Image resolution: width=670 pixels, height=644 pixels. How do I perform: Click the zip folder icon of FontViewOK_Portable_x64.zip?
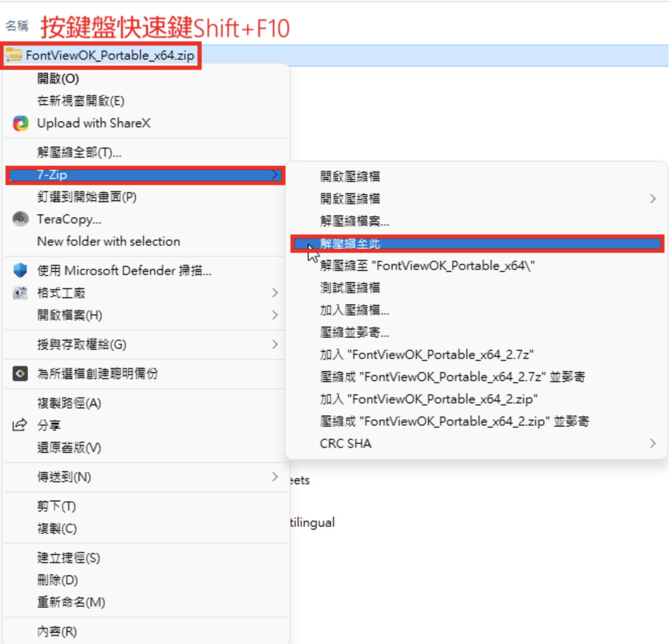tap(13, 55)
